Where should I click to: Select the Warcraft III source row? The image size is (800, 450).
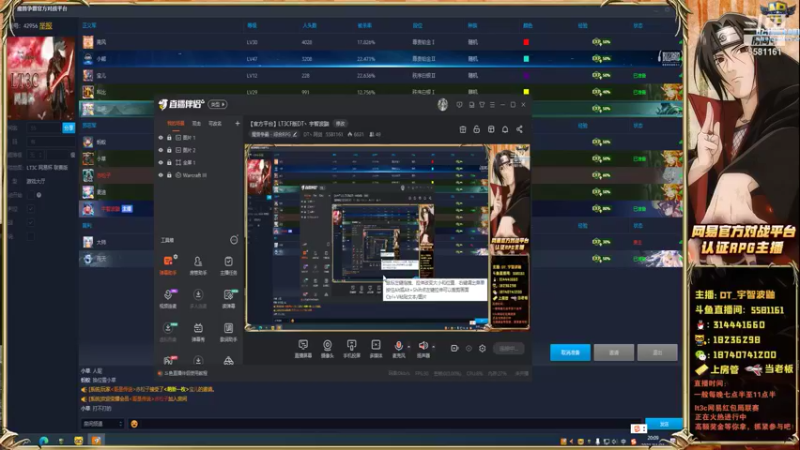coord(198,175)
